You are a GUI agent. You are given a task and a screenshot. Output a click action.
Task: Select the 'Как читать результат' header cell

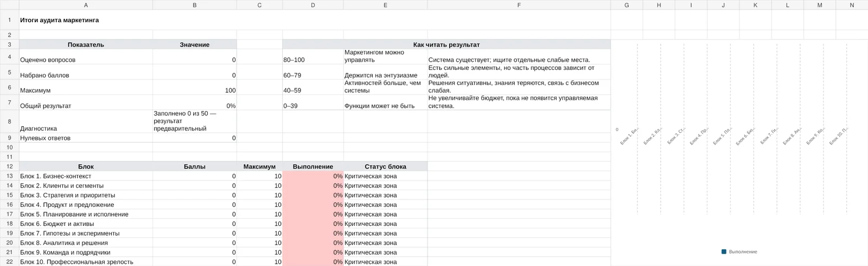point(446,44)
